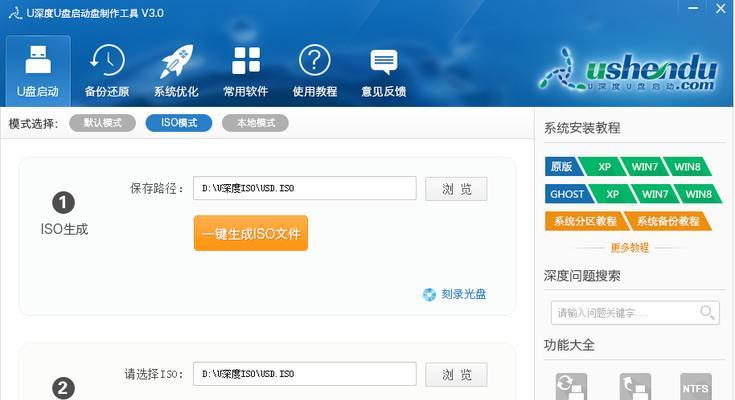Click the 刻录光盘 disc icon

[x=429, y=294]
